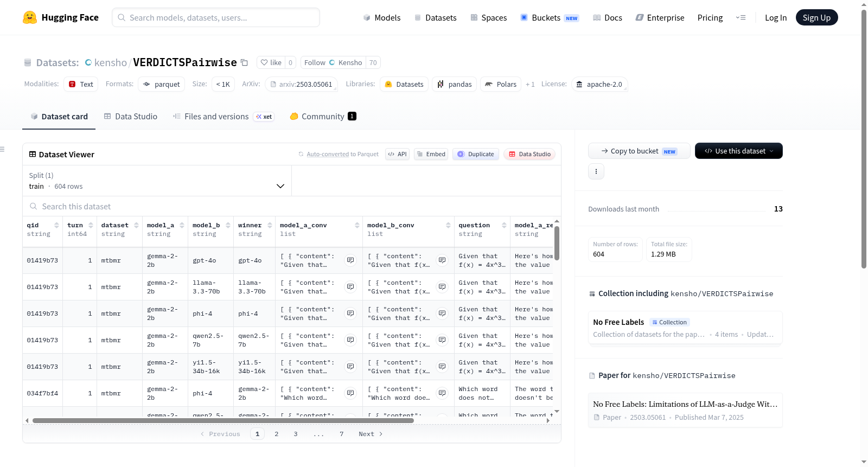
Task: Open model_b_conv chat view for llama-3.3-70b row
Action: pos(442,287)
